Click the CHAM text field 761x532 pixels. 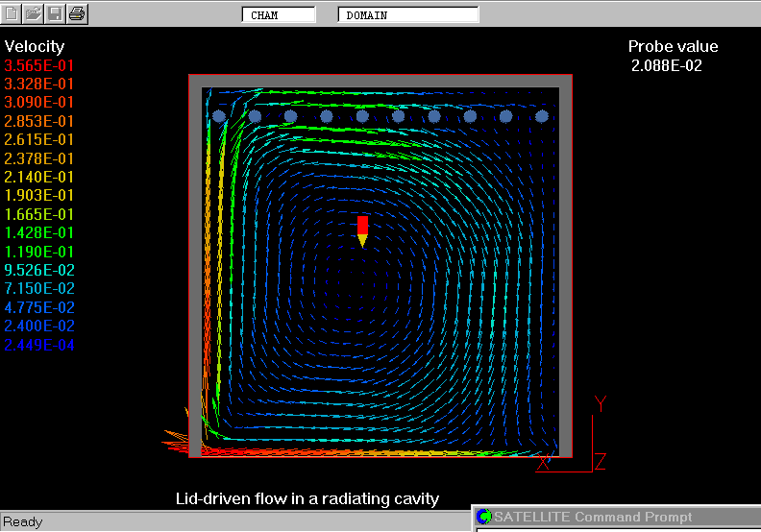click(x=279, y=15)
